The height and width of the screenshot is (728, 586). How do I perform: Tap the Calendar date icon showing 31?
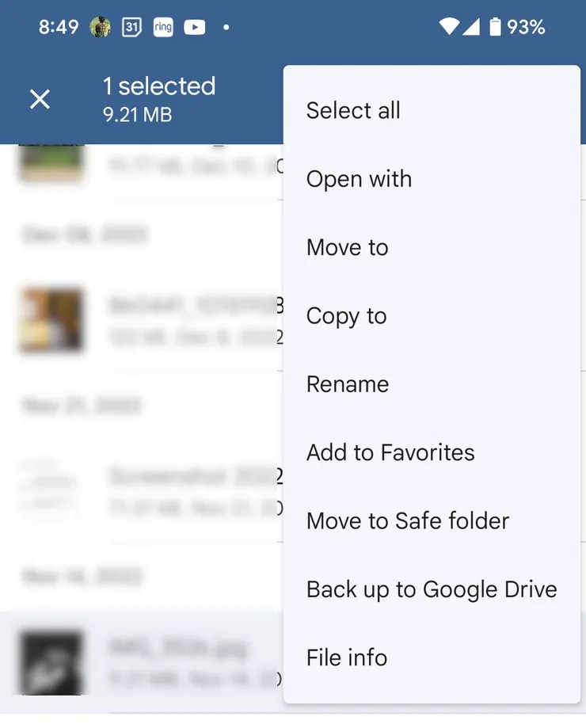point(131,26)
